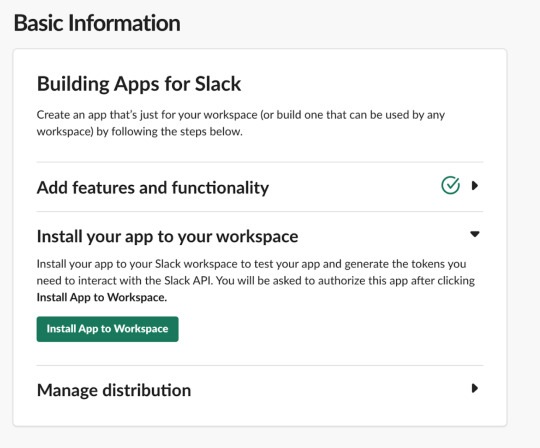This screenshot has height=448, width=540.
Task: Expand Add features and functionality arrow
Action: (x=475, y=186)
